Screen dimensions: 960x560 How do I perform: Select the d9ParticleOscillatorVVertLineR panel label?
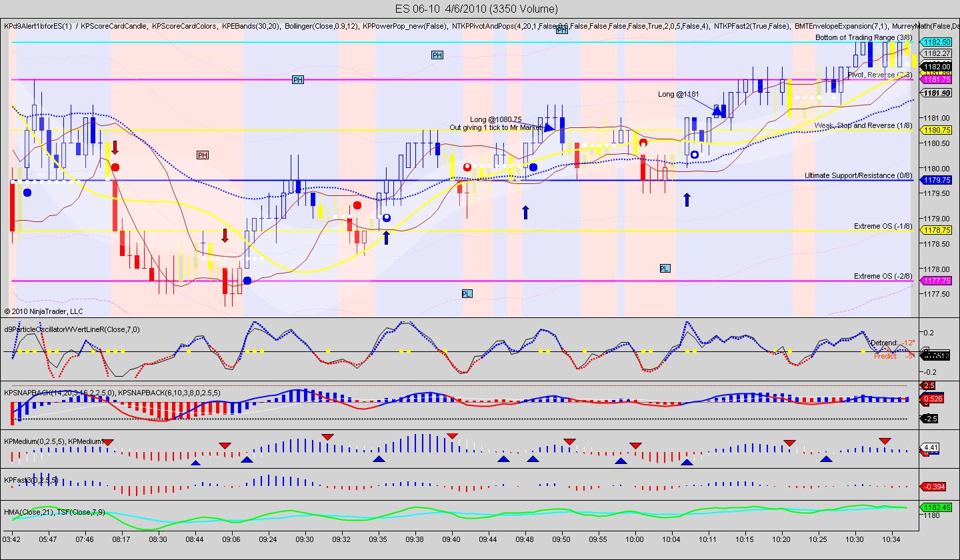(72, 329)
